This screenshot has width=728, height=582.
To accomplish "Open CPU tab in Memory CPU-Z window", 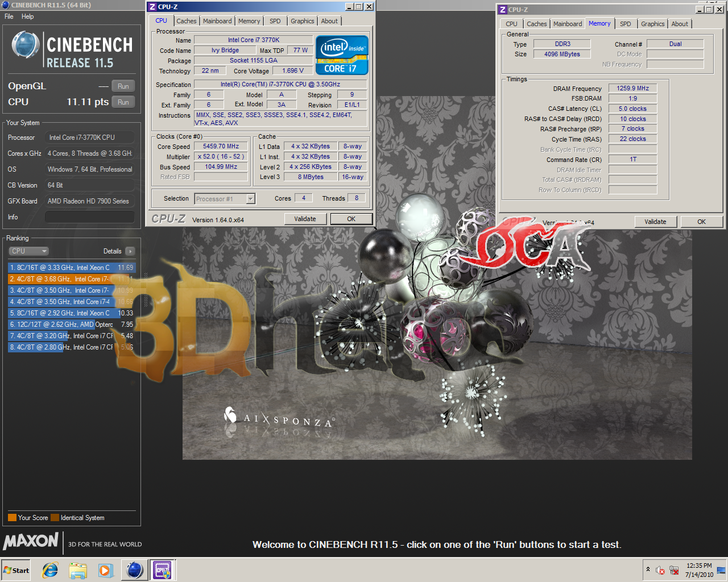I will tap(512, 24).
